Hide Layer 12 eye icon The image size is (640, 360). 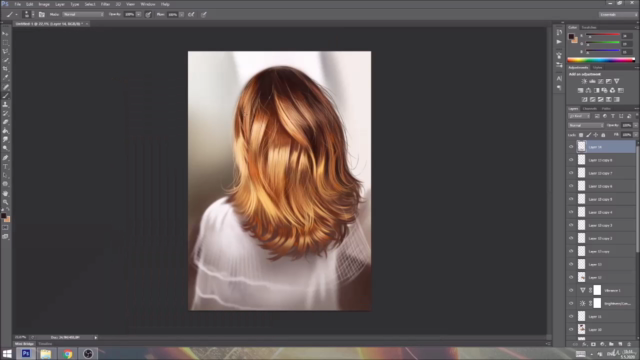(x=571, y=278)
